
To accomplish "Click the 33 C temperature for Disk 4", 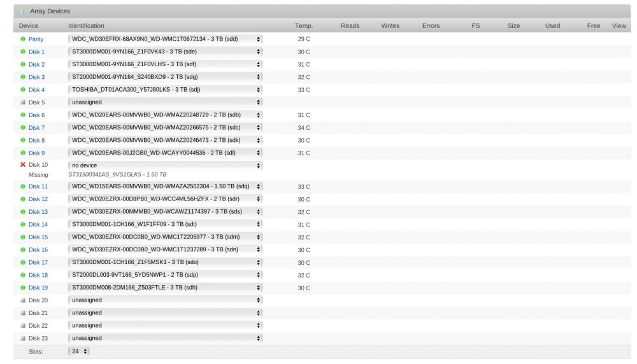I will click(x=304, y=90).
